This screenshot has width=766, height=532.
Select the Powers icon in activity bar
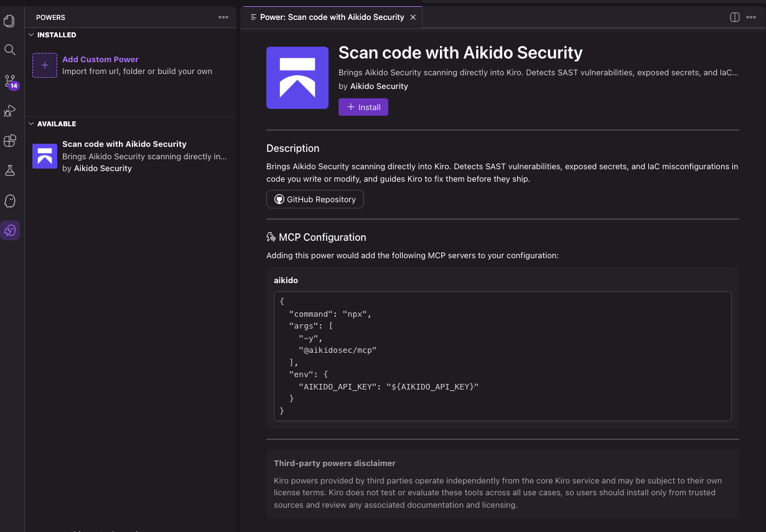(10, 231)
